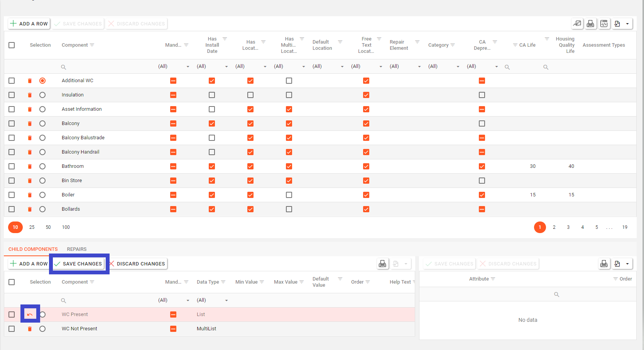Screen dimensions: 644x350
Task: Open the Child Components tab
Action: [x=33, y=249]
